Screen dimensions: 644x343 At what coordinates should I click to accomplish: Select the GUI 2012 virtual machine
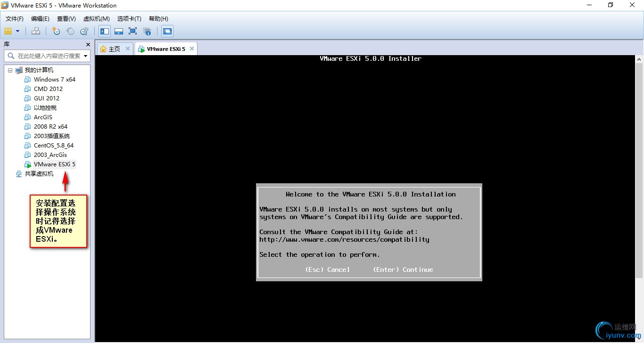(x=47, y=98)
